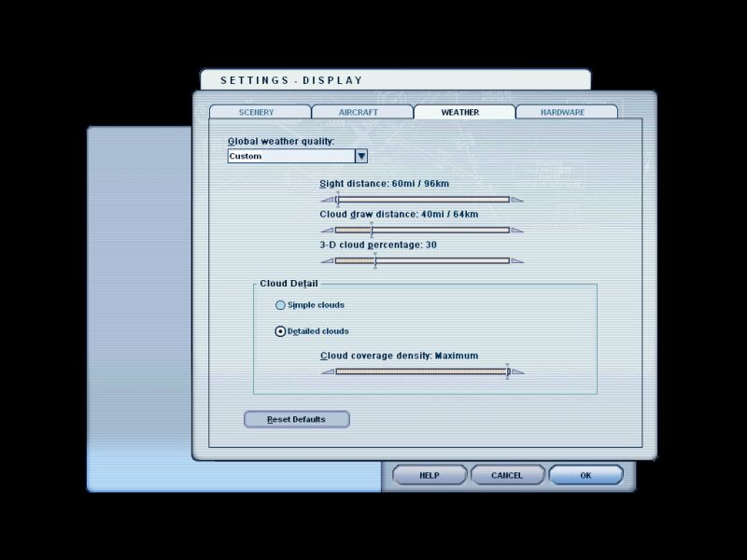Raise 3-D cloud percentage using right arrow
This screenshot has width=747, height=560.
tap(517, 261)
